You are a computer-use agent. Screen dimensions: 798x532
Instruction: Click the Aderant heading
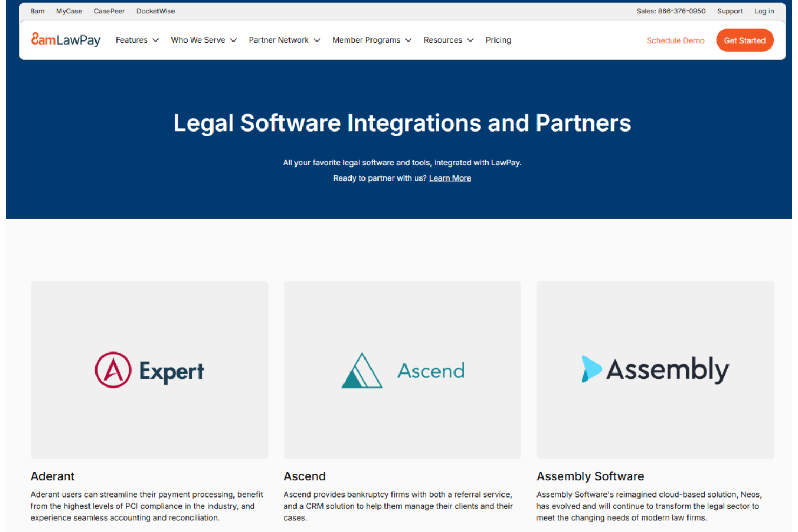coord(52,476)
